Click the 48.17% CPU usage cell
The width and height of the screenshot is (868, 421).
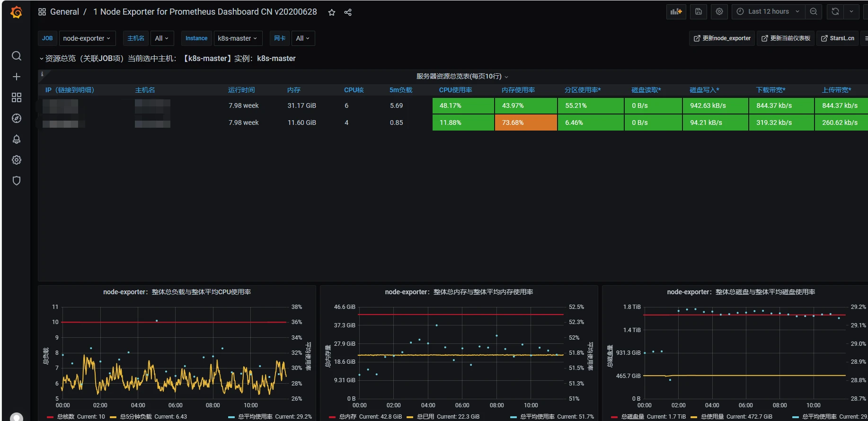[x=463, y=105]
